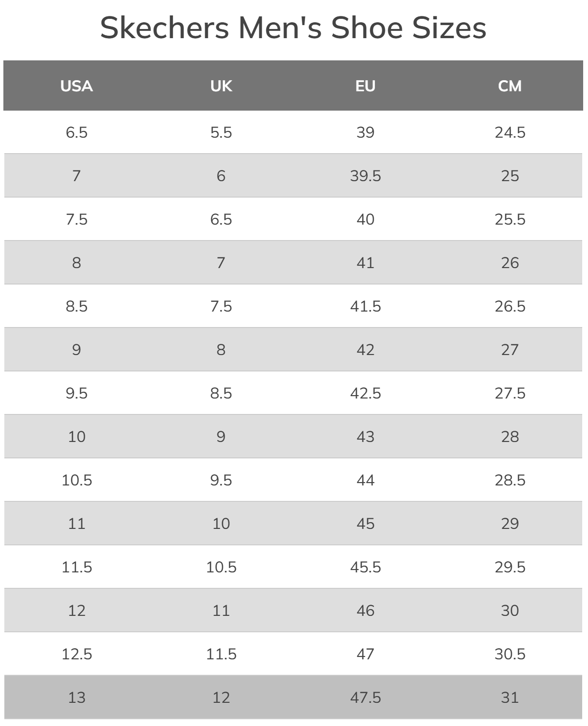588x726 pixels.
Task: Select CM value 25.5 cell
Action: click(x=510, y=219)
